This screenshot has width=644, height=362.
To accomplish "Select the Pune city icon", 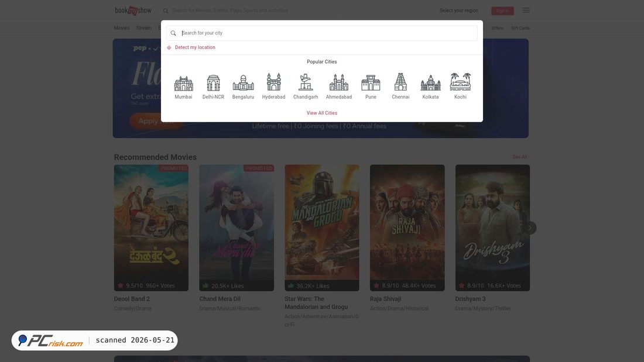I will click(x=371, y=83).
